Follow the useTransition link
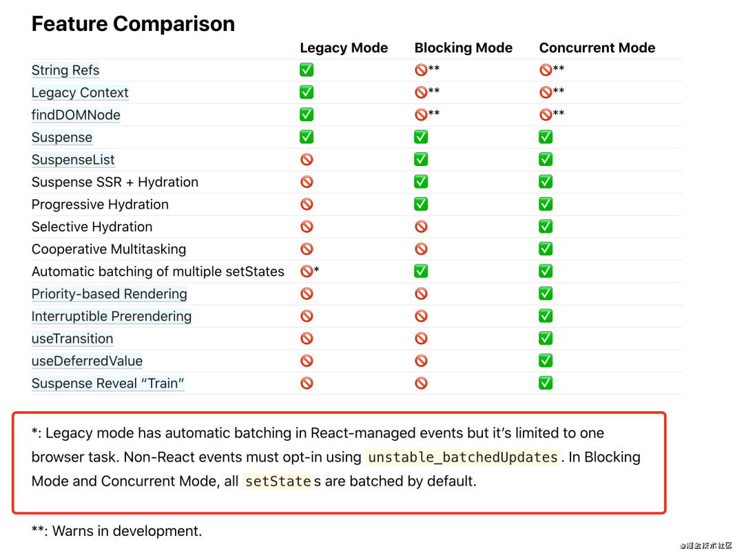Image resolution: width=744 pixels, height=560 pixels. click(x=72, y=338)
